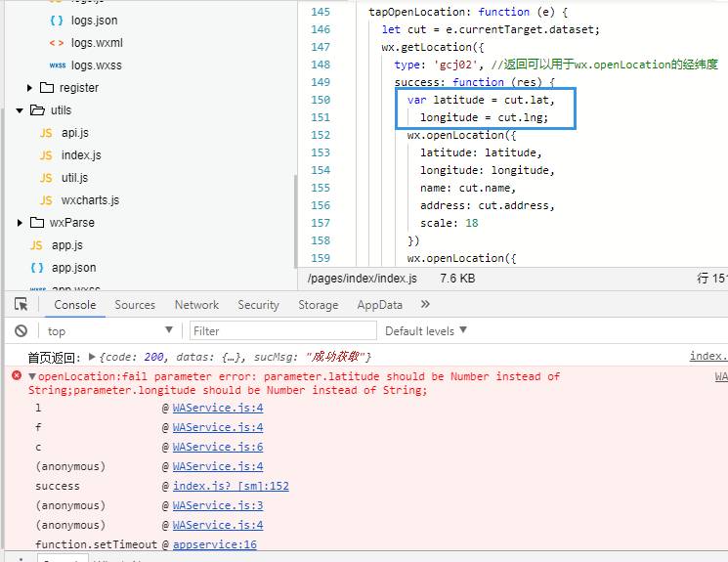The height and width of the screenshot is (562, 728).
Task: Open logs.json in the file tree
Action: (94, 21)
